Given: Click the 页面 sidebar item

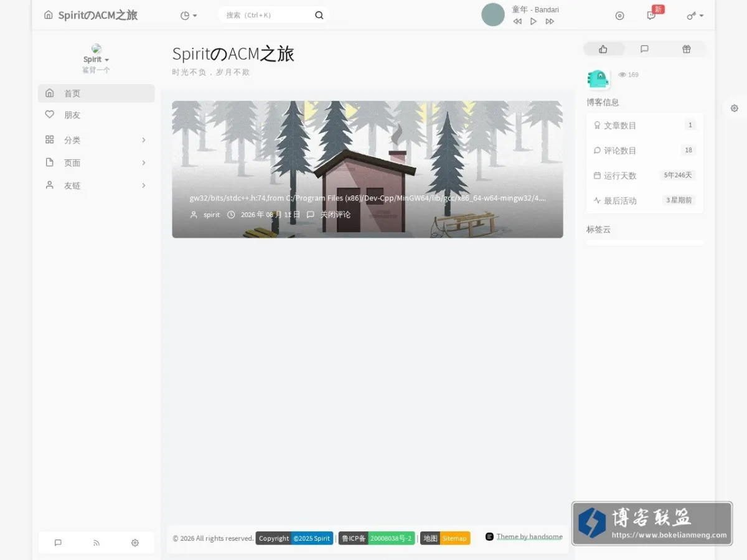Looking at the screenshot, I should click(96, 162).
